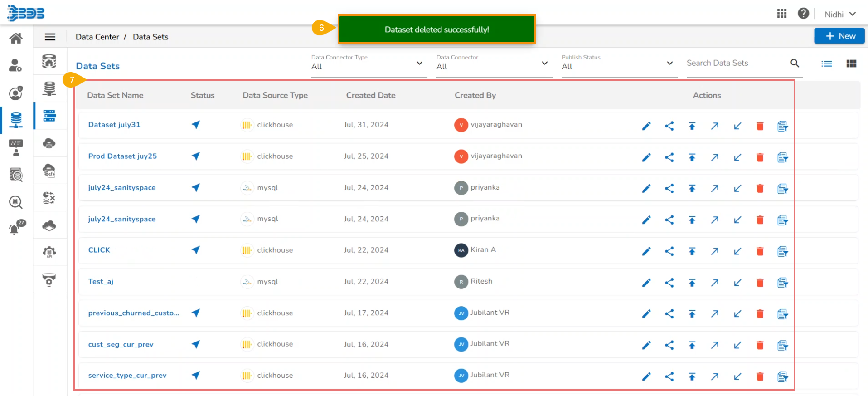Select the Data Sets breadcrumb item
Image resolution: width=868 pixels, height=396 pixels.
click(150, 37)
